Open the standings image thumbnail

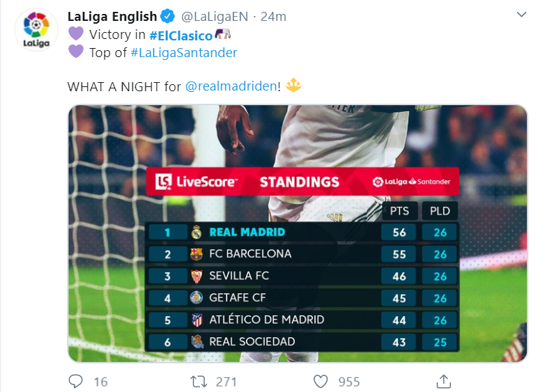[x=298, y=233]
